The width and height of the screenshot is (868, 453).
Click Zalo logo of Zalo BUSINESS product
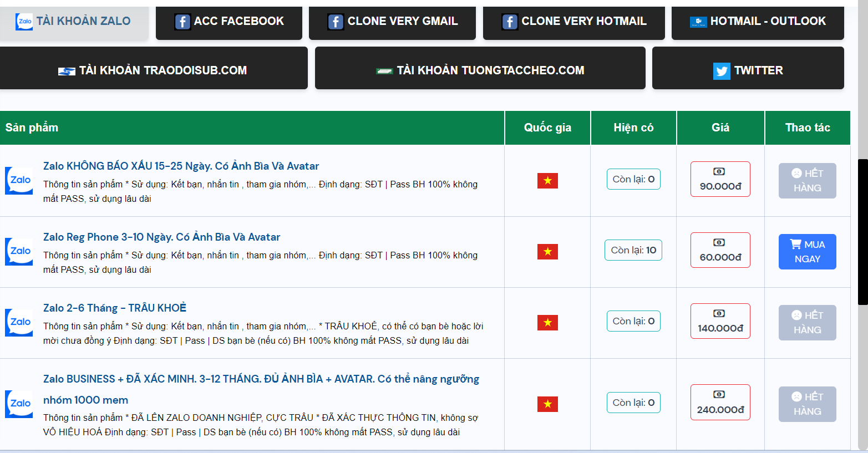point(19,404)
